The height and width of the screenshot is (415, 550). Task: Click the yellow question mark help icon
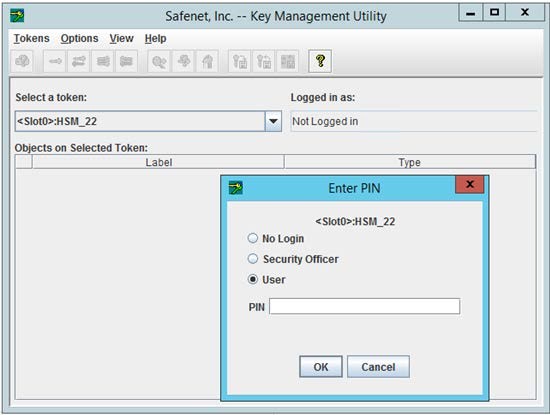point(320,61)
